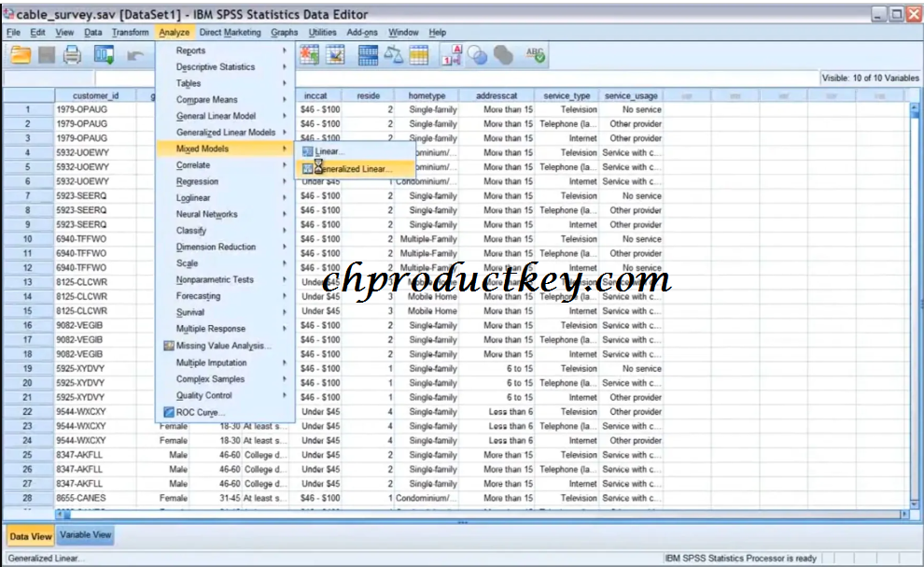Click the vertical scrollbar up arrow

pos(915,108)
